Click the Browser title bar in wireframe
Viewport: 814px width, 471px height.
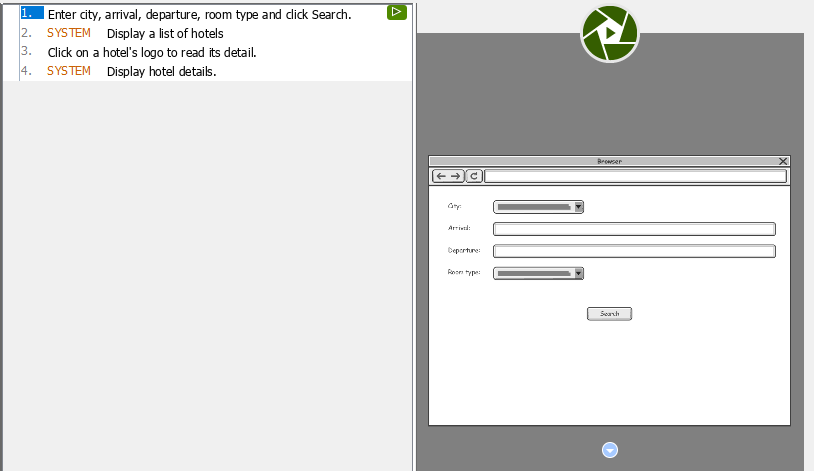608,161
